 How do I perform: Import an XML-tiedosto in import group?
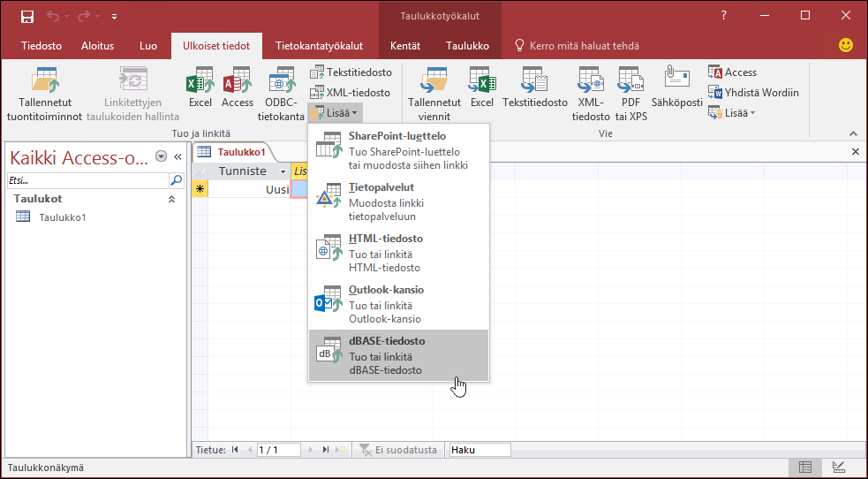[350, 93]
